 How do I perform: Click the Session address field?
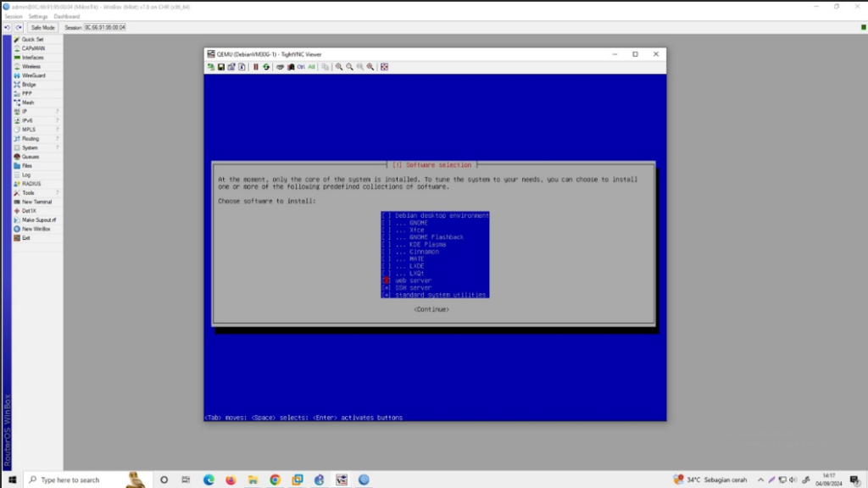coord(105,28)
